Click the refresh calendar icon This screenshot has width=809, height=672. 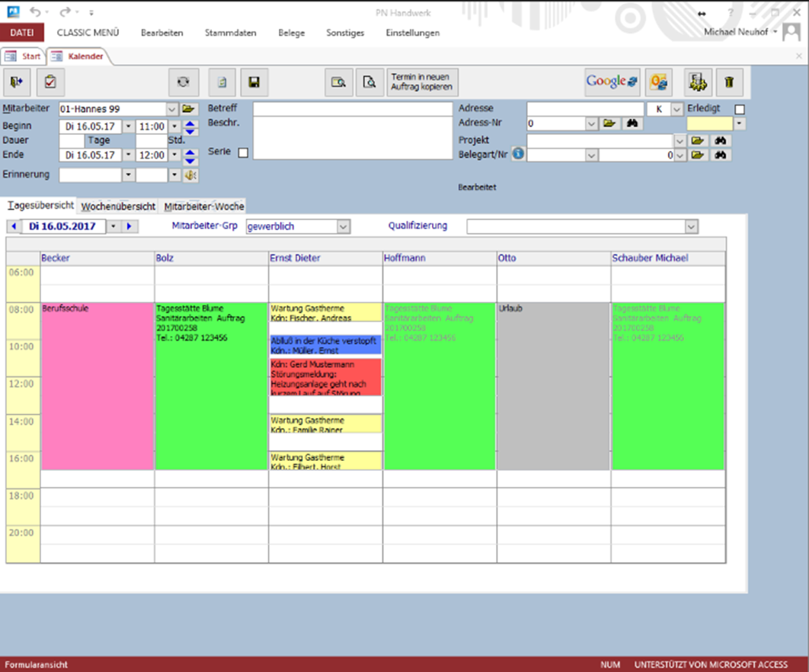click(183, 82)
